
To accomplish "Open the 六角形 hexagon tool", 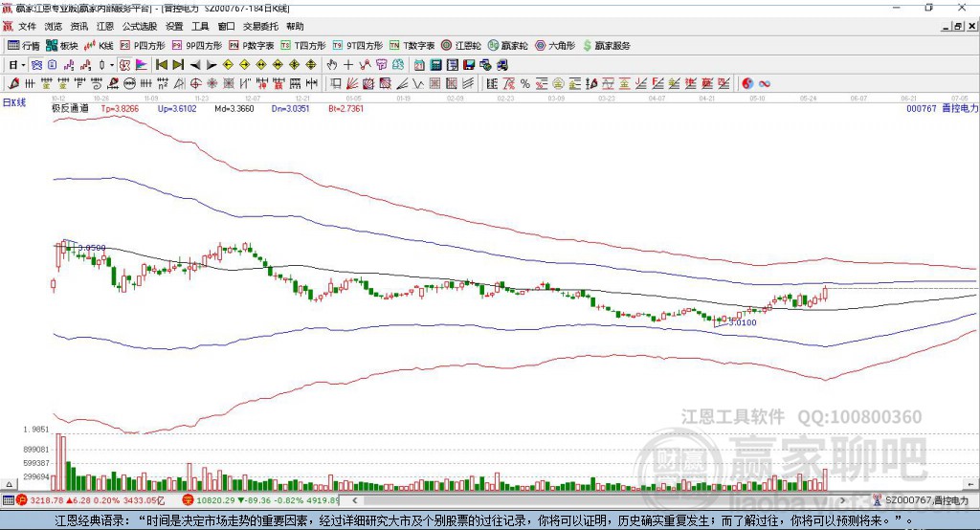I will [x=555, y=46].
